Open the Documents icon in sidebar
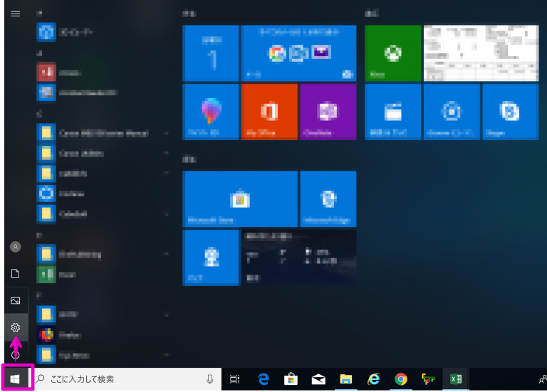The height and width of the screenshot is (392, 547). (x=16, y=273)
